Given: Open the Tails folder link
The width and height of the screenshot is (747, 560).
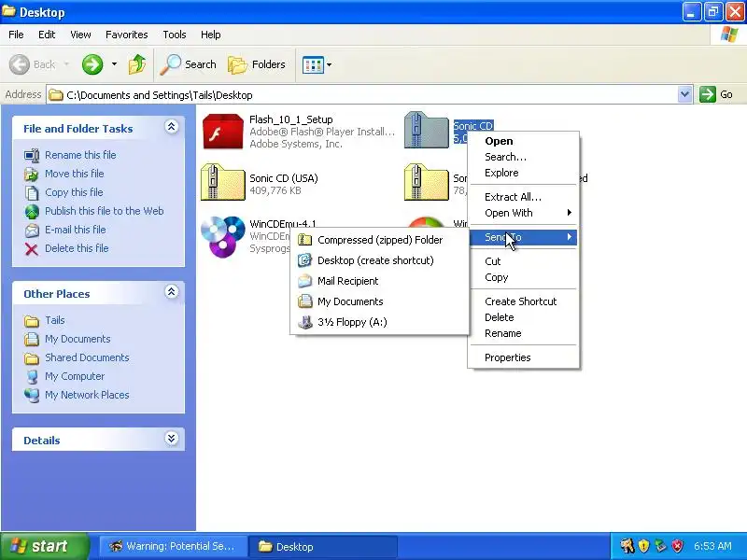Looking at the screenshot, I should (55, 320).
